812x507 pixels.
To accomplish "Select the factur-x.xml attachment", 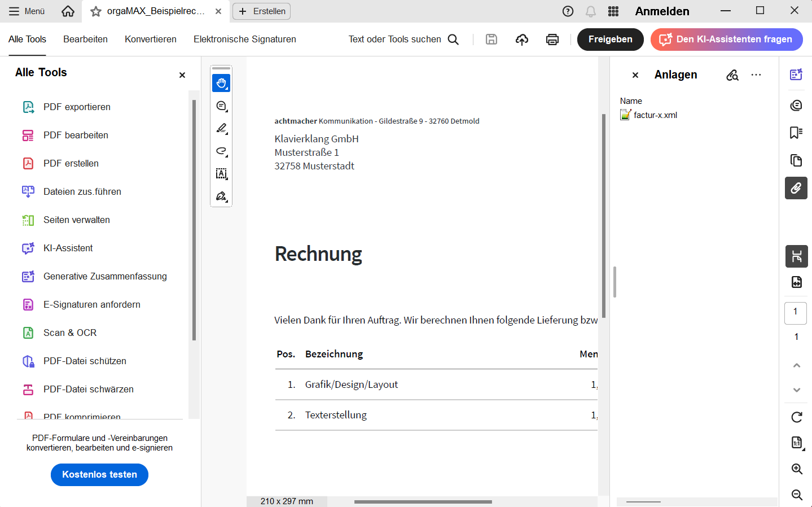I will (653, 115).
